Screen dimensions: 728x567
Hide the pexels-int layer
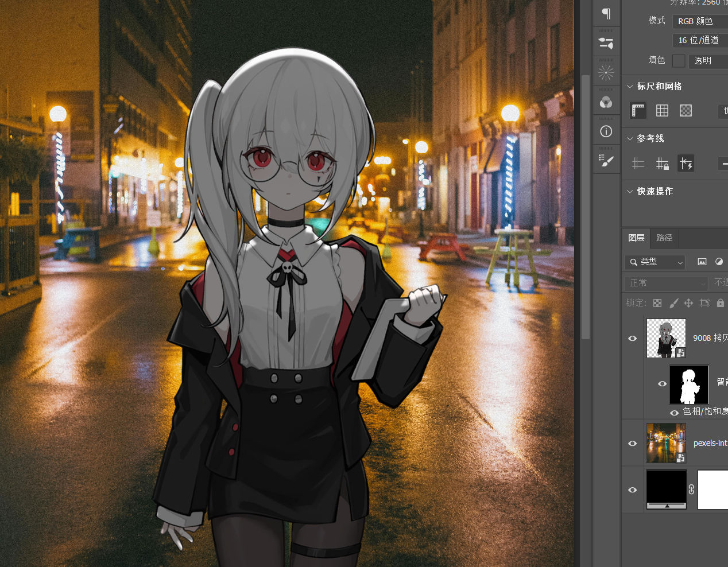coord(633,443)
